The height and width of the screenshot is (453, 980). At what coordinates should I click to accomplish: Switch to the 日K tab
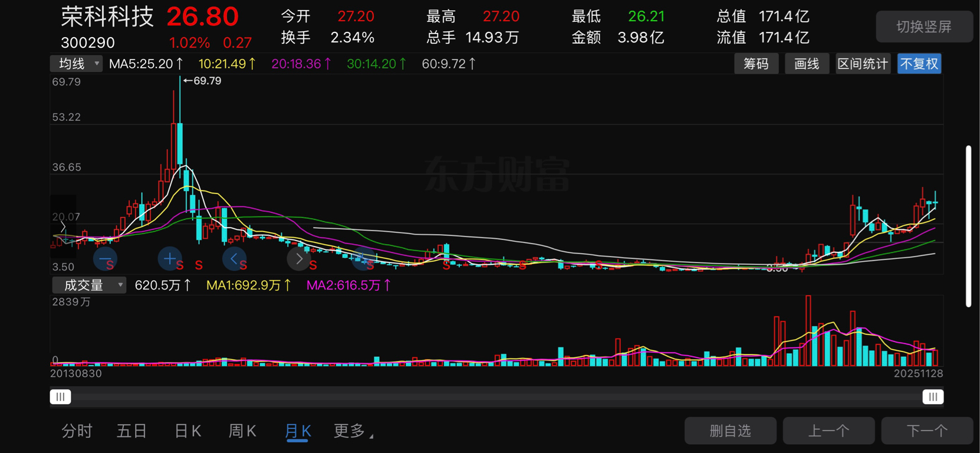click(188, 431)
